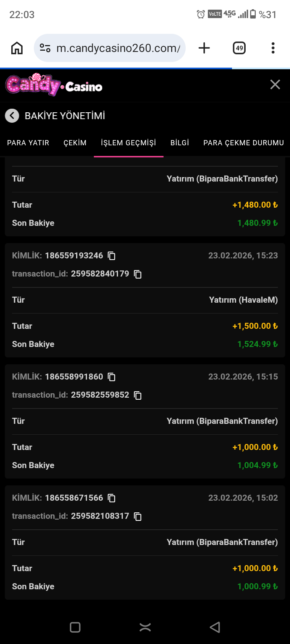This screenshot has width=290, height=644.
Task: Copy transaction_id 259582559852 with copy icon
Action: 138,395
